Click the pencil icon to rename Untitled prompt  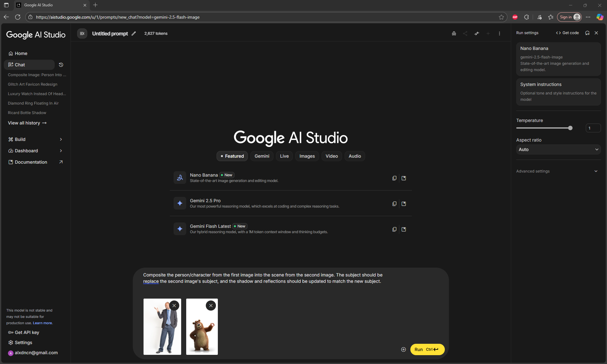pos(134,33)
